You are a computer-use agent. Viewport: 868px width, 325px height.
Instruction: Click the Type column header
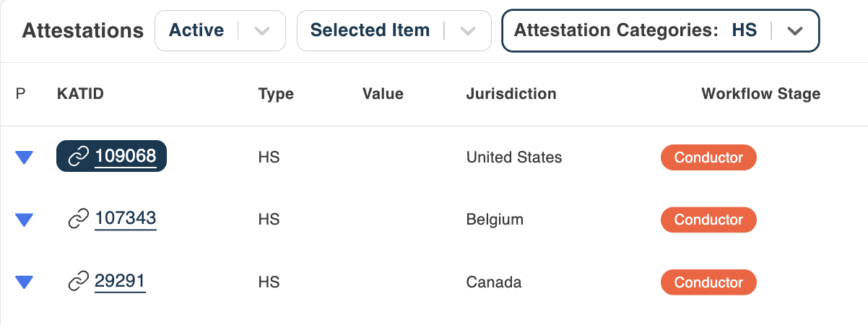[276, 94]
